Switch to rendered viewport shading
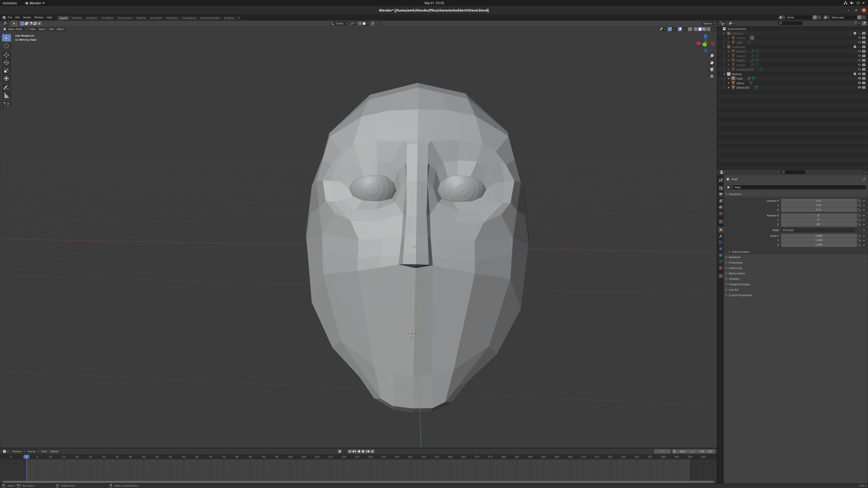This screenshot has width=868, height=488. tap(709, 29)
